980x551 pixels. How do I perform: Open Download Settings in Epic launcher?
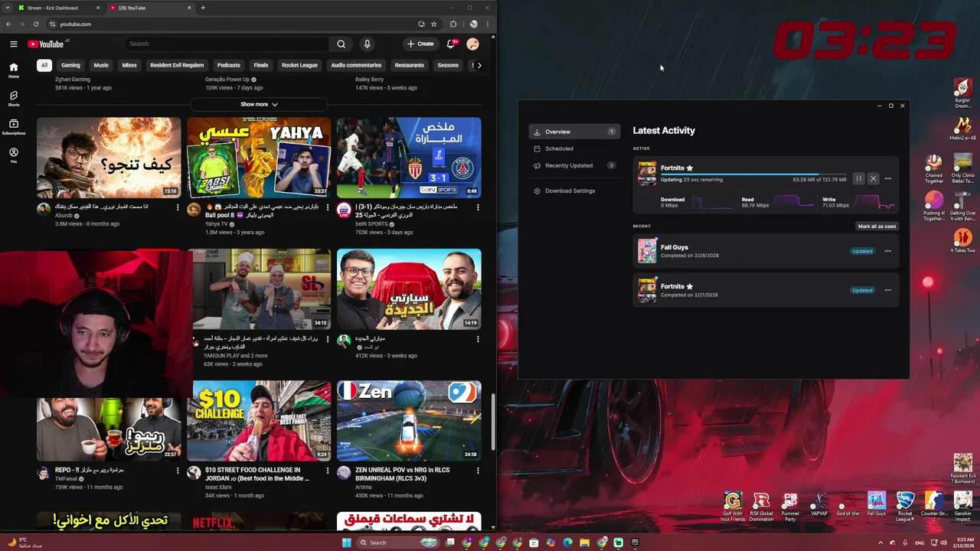tap(570, 191)
